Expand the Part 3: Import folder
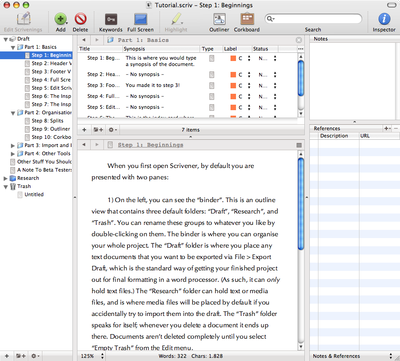 coord(13,146)
